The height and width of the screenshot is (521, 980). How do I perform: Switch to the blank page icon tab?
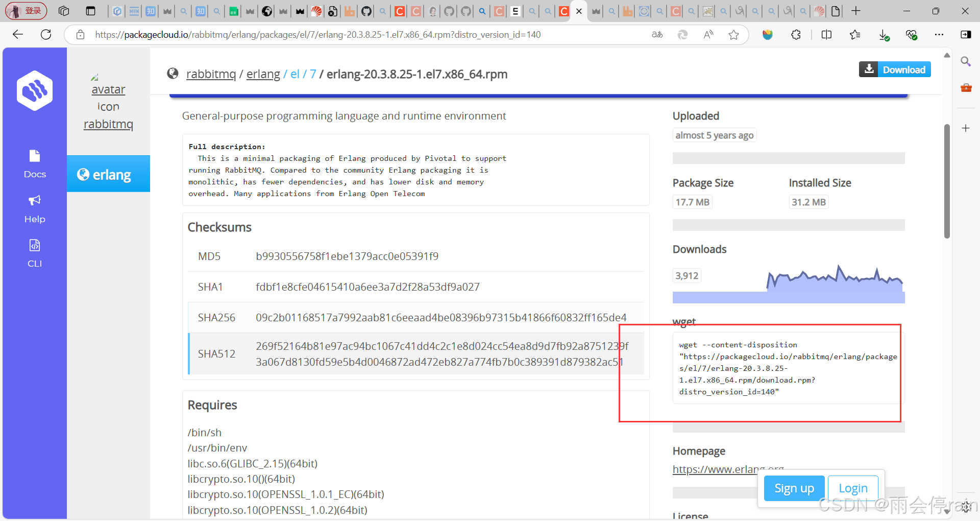click(x=836, y=11)
